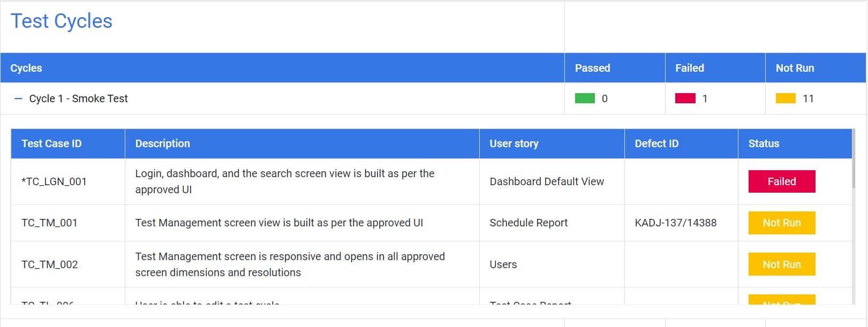Click the Failed status badge for TC_LGN_001
Viewport: 868px width, 327px height.
pyautogui.click(x=781, y=181)
